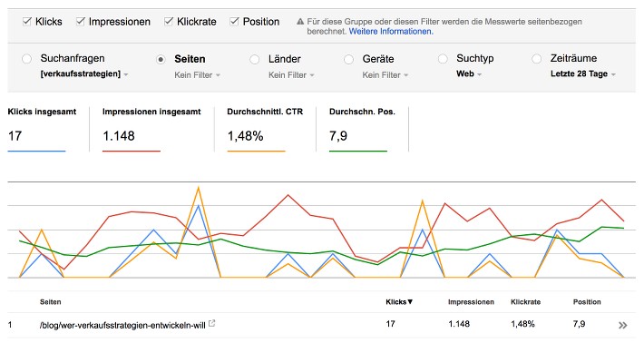The height and width of the screenshot is (343, 644).
Task: Click the sort arrow next to Klicks
Action: [x=410, y=302]
